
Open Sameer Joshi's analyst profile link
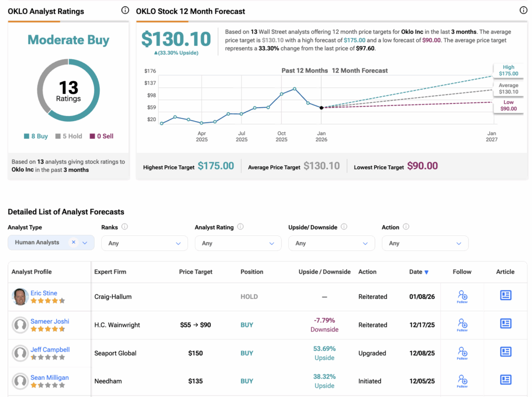[x=50, y=321]
